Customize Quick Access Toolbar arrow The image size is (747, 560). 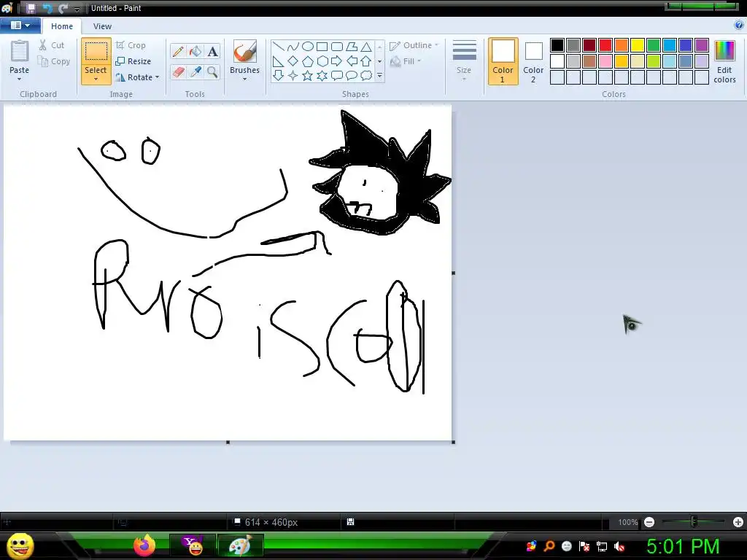click(77, 9)
